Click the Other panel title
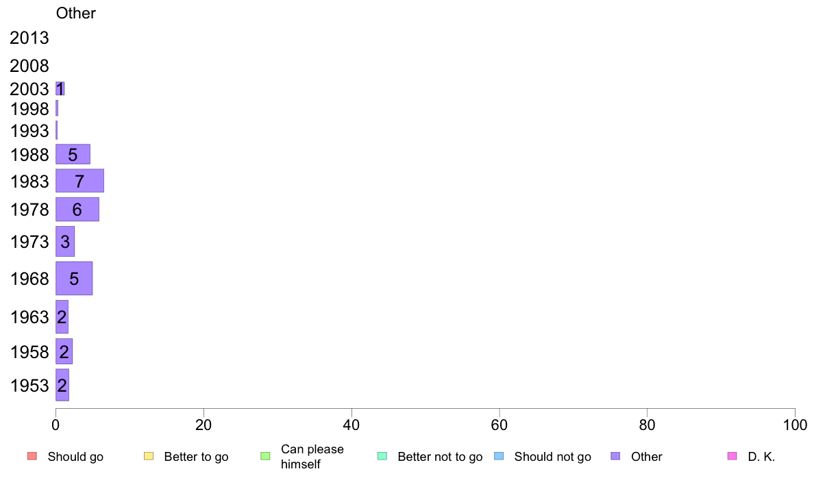814x504 pixels. pyautogui.click(x=76, y=13)
